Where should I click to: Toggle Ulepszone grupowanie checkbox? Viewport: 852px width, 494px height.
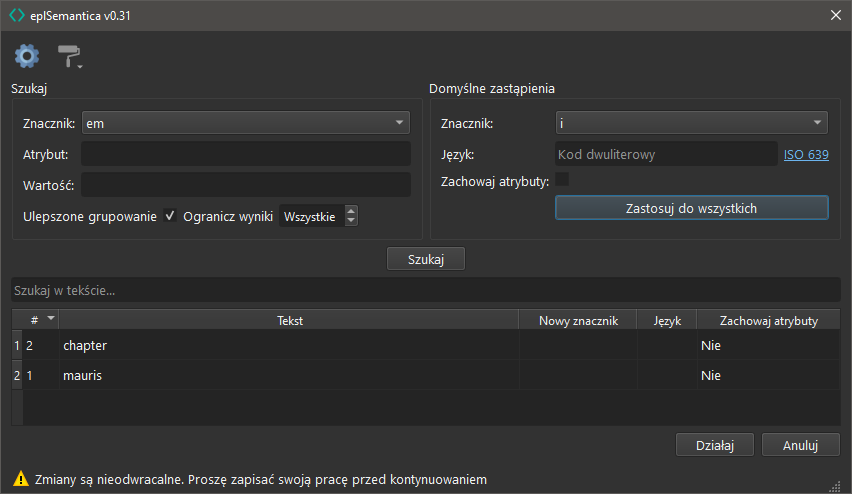pyautogui.click(x=170, y=216)
